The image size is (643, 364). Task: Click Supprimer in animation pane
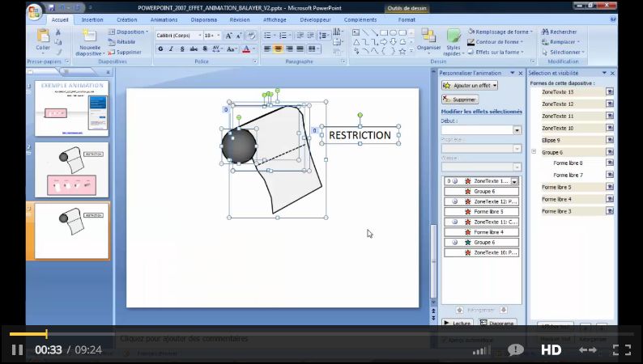click(460, 99)
